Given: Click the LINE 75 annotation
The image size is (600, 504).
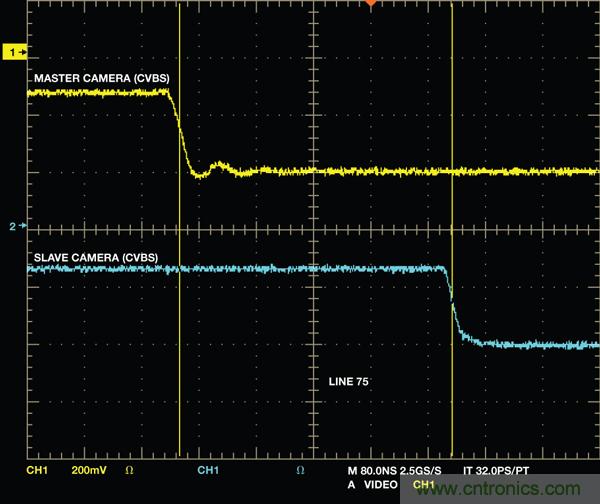Looking at the screenshot, I should [350, 382].
